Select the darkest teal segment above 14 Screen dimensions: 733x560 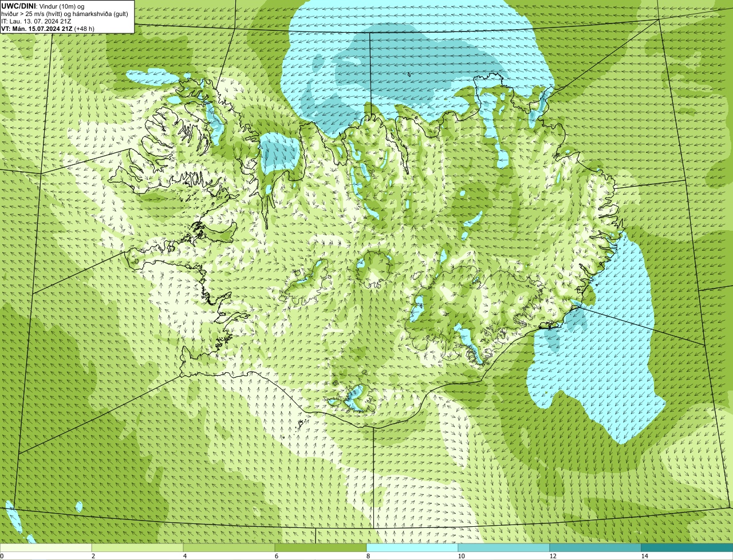tap(687, 547)
